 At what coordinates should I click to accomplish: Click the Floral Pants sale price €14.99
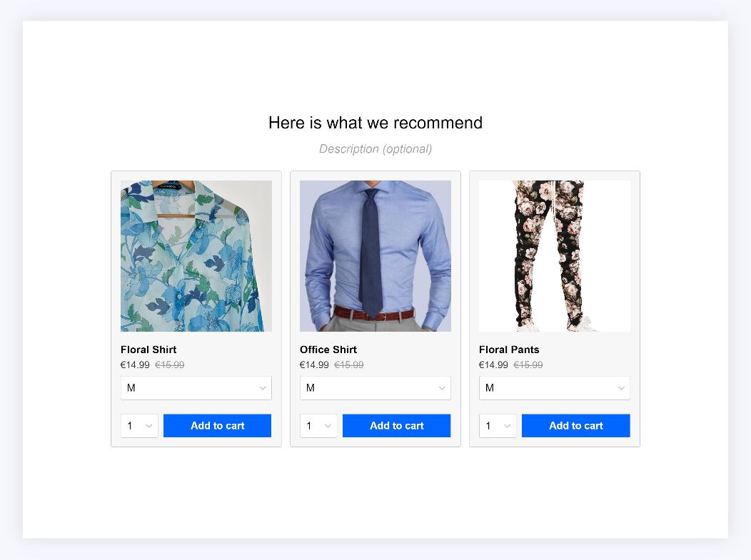coord(493,365)
